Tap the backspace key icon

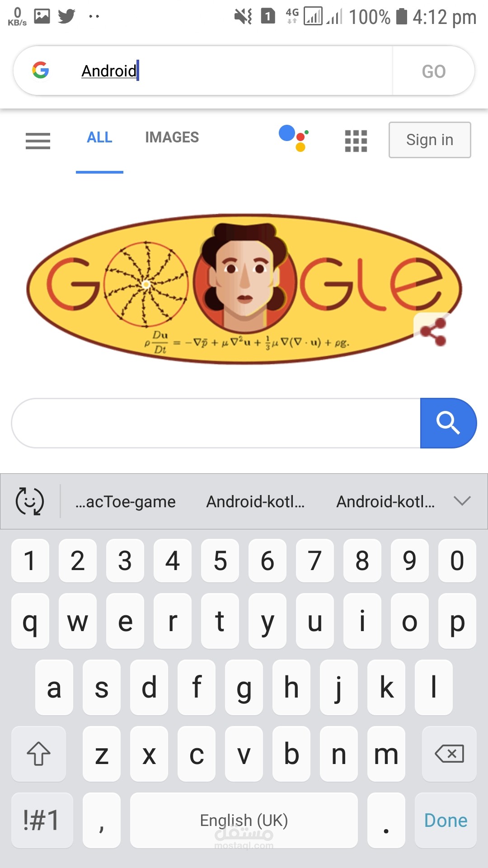449,754
